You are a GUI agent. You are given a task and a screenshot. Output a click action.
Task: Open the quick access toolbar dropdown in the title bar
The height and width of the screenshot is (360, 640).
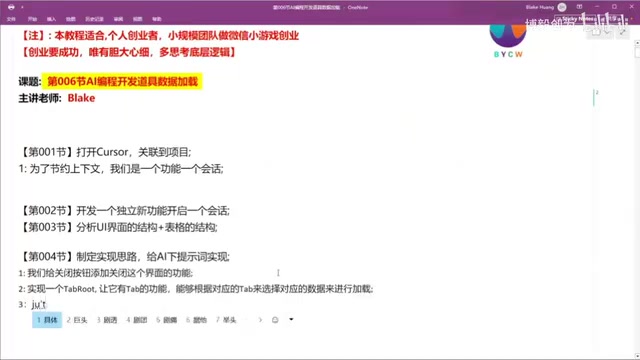click(x=22, y=7)
